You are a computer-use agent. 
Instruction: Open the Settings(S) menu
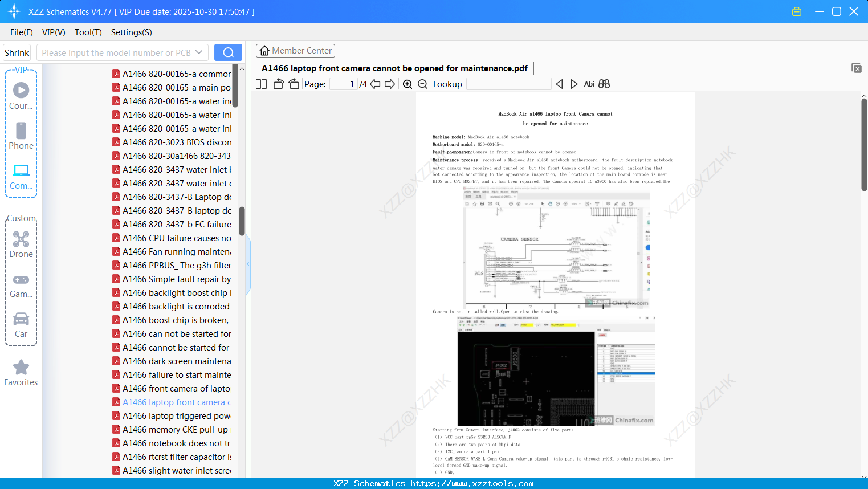tap(132, 32)
